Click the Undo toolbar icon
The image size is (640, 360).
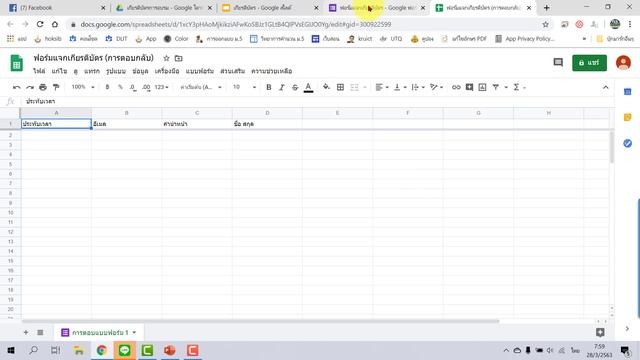pos(17,87)
